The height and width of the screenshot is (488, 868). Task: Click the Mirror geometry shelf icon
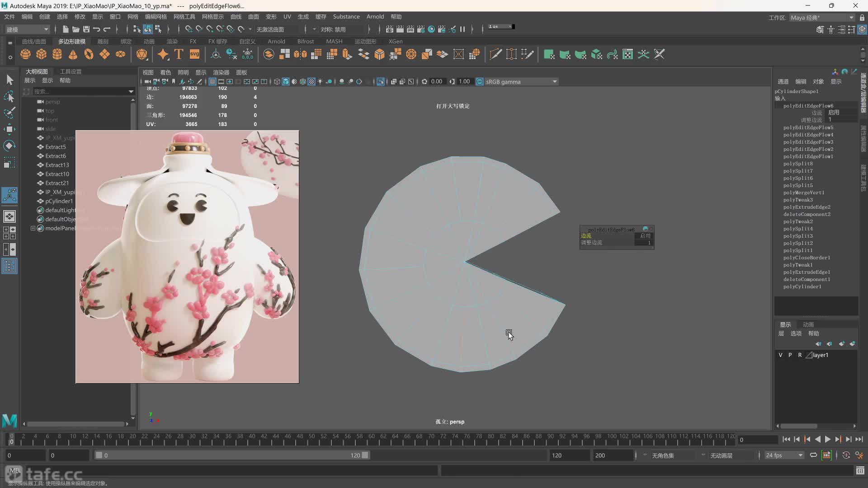click(x=300, y=55)
